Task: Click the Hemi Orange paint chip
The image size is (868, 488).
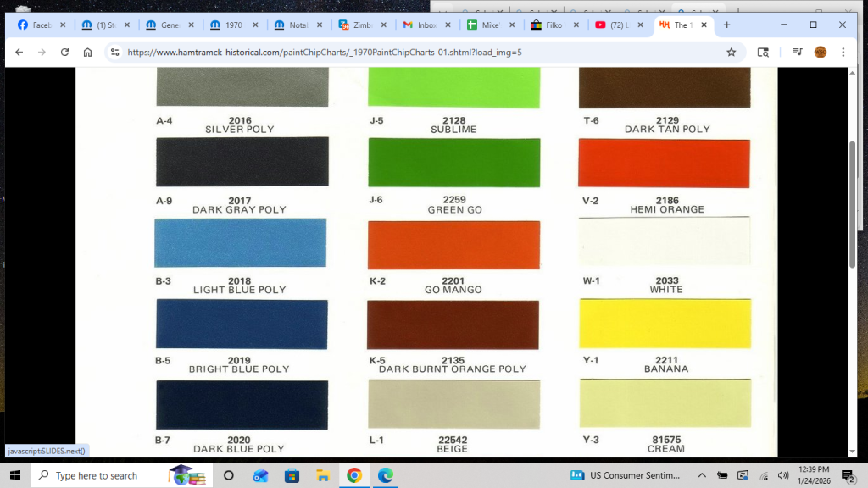Action: (664, 163)
